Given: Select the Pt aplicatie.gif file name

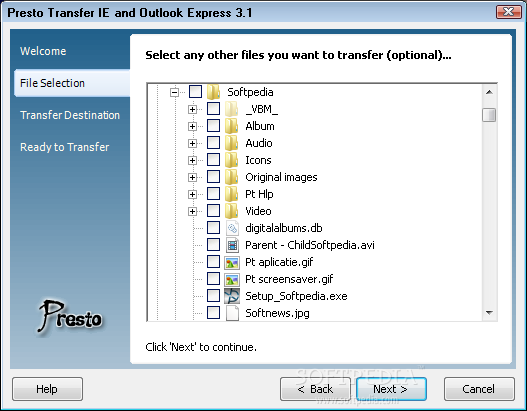Looking at the screenshot, I should pos(279,262).
